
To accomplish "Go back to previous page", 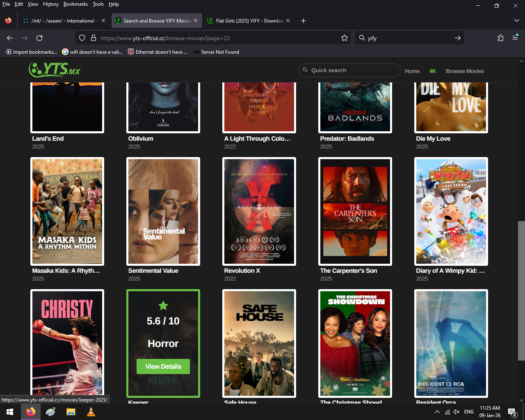I will pos(10,38).
